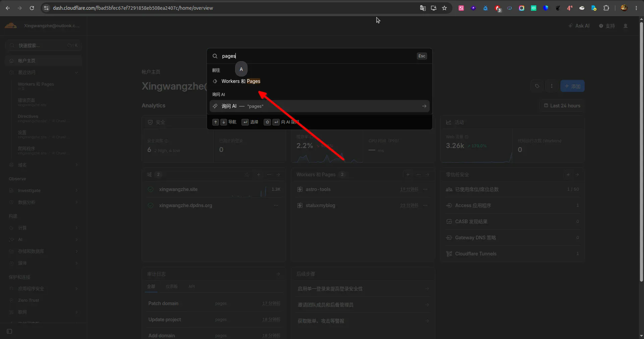Image resolution: width=644 pixels, height=339 pixels.
Task: Open the Patch domain audit log entry
Action: 214,303
